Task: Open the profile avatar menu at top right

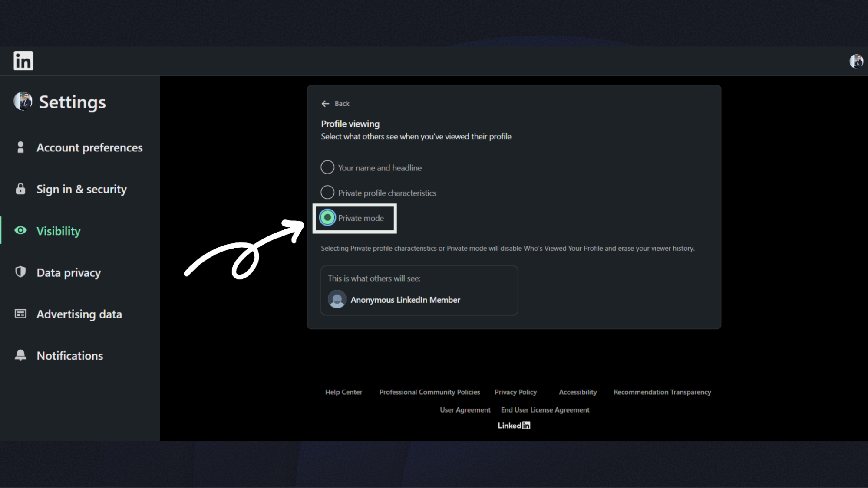Action: pyautogui.click(x=855, y=61)
